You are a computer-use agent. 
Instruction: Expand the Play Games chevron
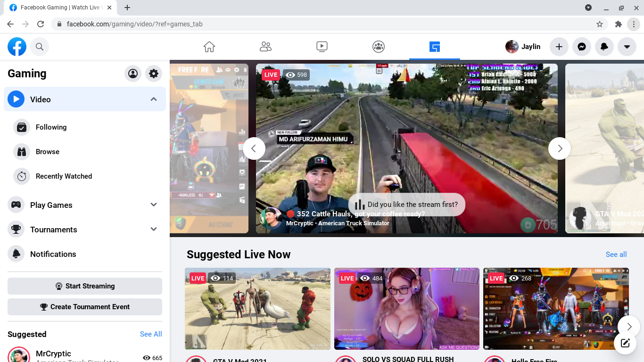pos(154,205)
